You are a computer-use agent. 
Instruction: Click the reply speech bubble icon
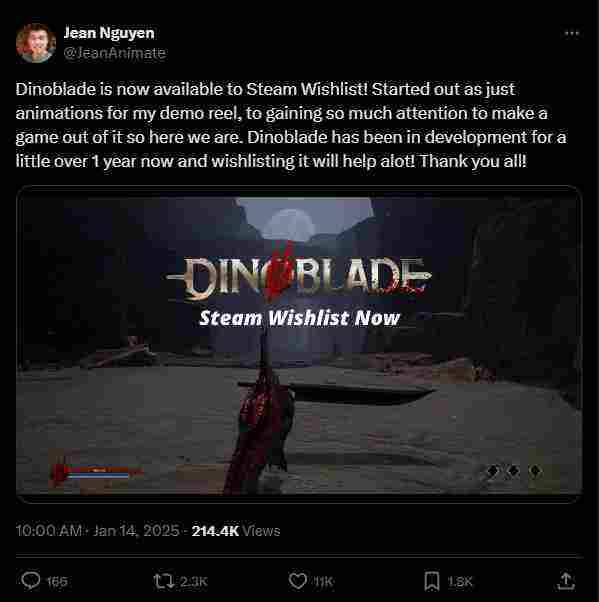pos(31,580)
